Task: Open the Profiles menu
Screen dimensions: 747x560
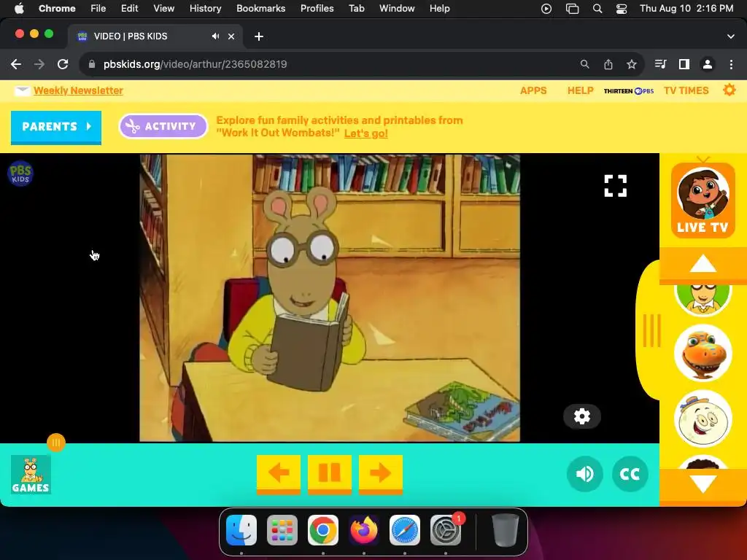Action: 317,8
